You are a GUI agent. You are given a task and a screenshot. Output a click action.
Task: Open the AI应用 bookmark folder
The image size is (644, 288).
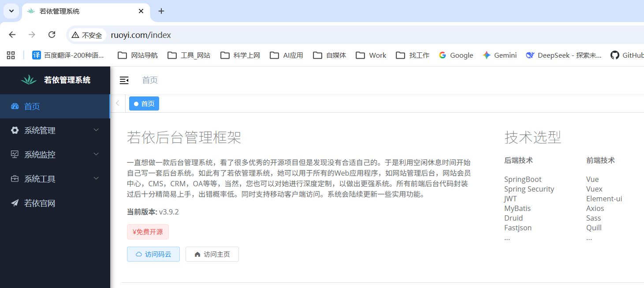coord(287,55)
